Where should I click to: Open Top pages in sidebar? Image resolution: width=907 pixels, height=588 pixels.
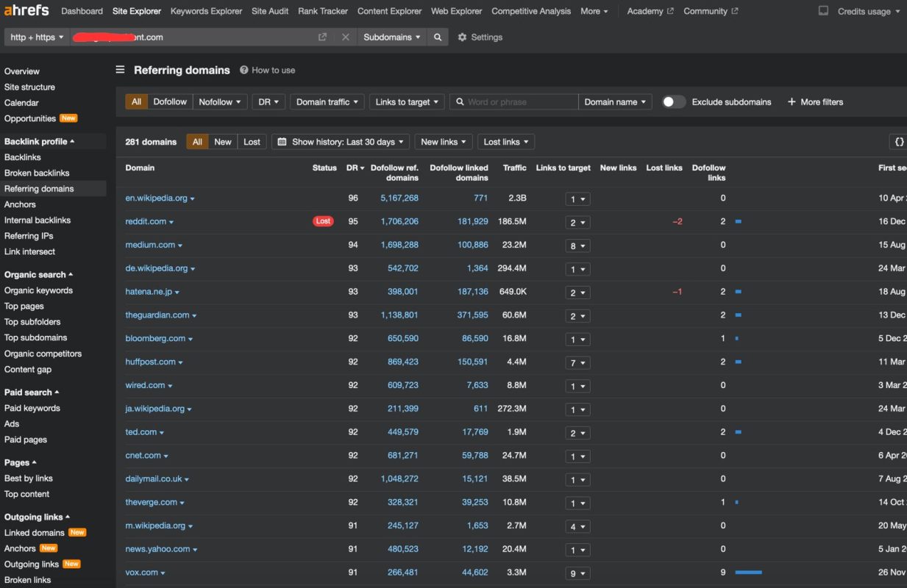click(24, 306)
